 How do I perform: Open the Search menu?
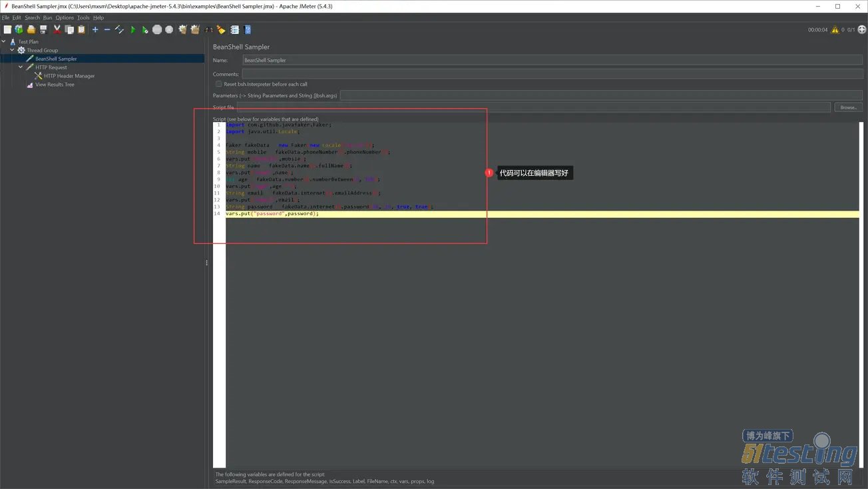pyautogui.click(x=33, y=17)
